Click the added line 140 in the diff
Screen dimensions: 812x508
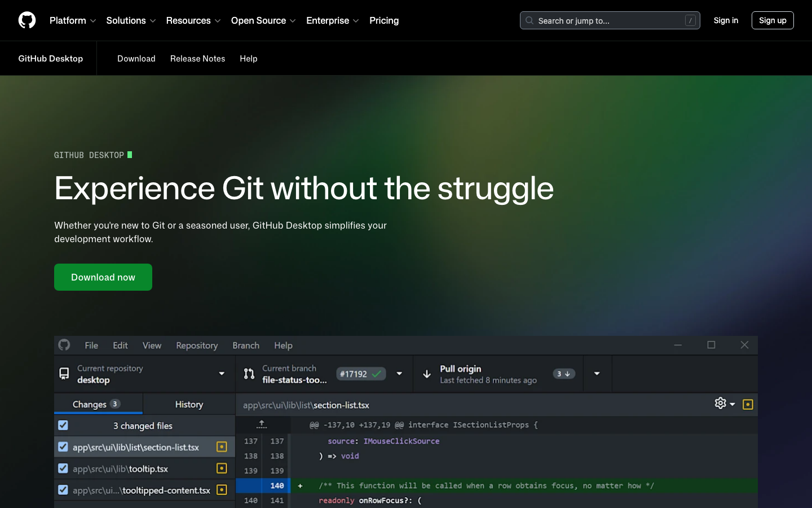tap(496, 485)
